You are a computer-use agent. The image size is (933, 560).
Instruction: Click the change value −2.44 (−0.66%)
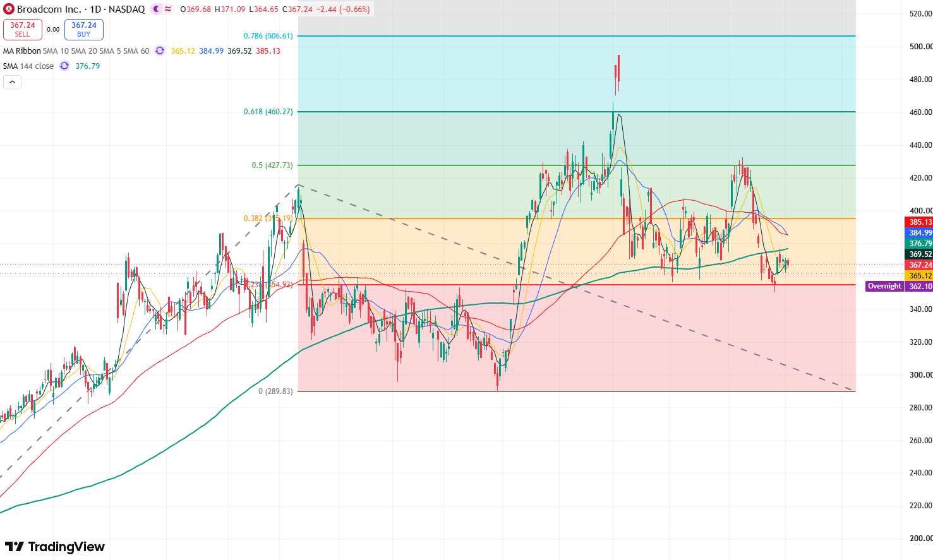pos(343,9)
